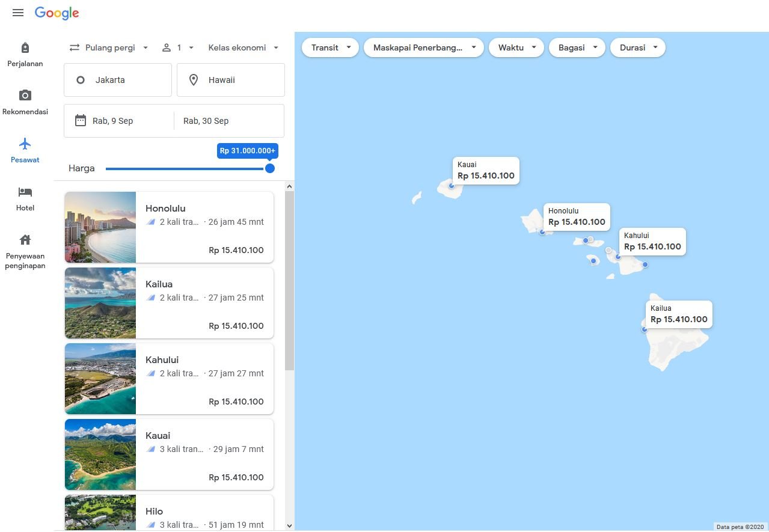Click the airline icon on Kauai card
769x532 pixels.
click(151, 449)
